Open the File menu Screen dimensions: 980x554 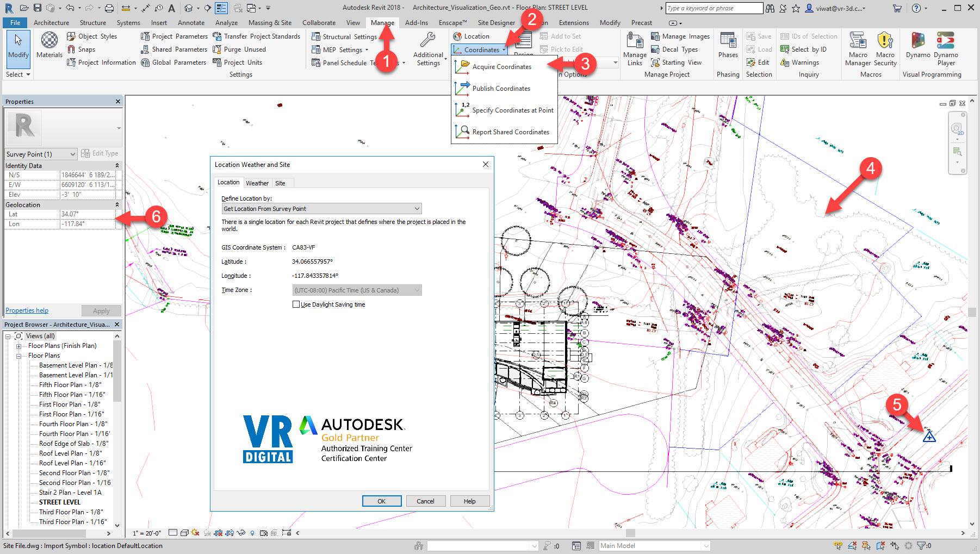coord(15,23)
